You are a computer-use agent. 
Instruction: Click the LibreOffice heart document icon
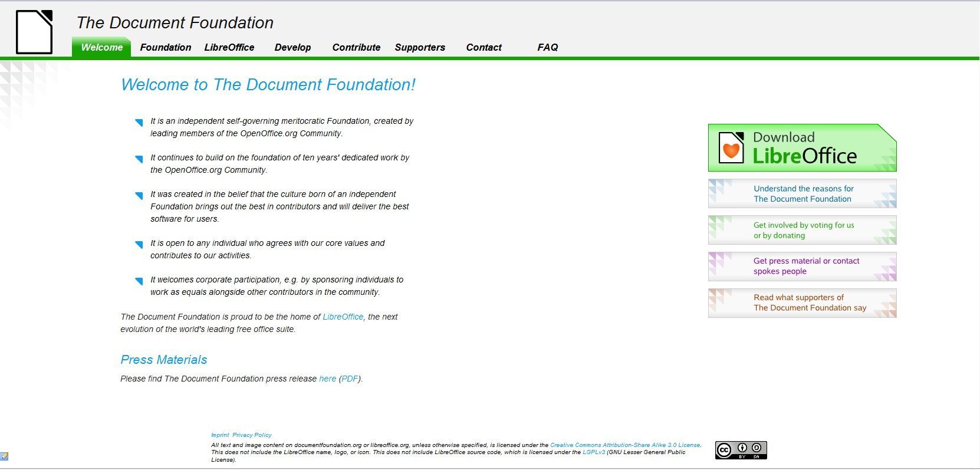[x=731, y=148]
